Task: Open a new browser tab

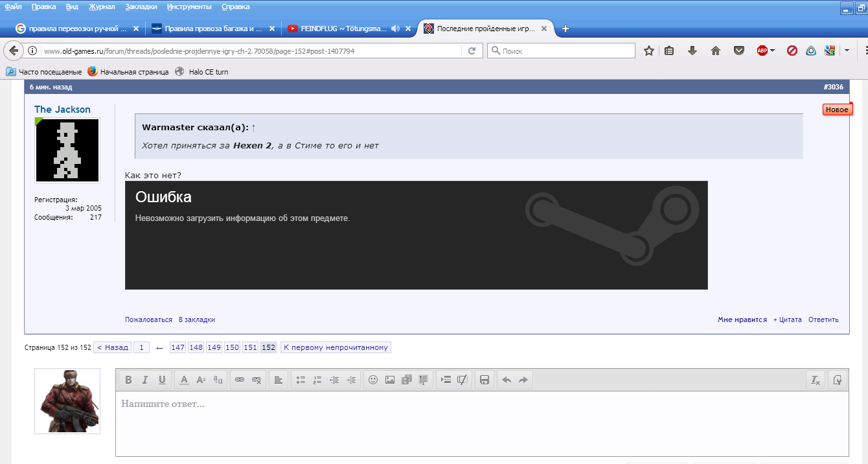Action: click(x=565, y=29)
